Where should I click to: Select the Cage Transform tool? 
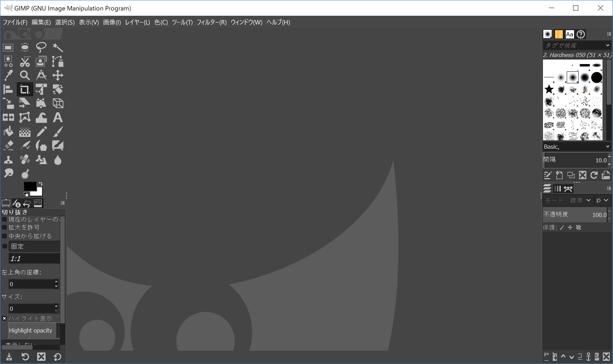point(25,118)
